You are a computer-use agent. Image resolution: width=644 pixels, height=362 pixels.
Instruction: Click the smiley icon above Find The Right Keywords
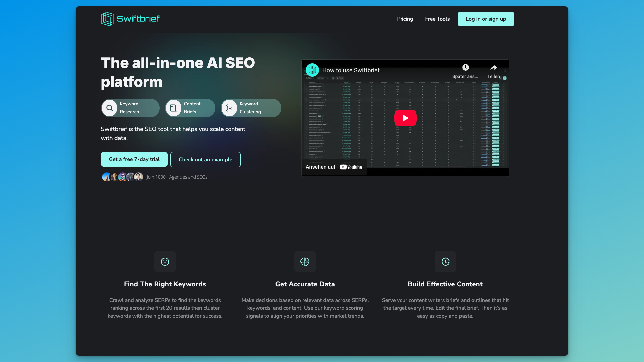(x=165, y=262)
